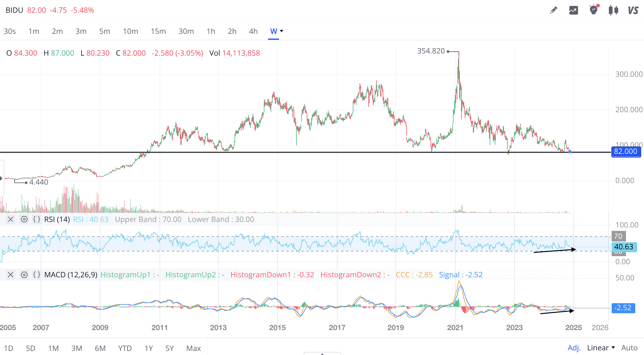Open the drawing pencil tool
Screen dimensions: 644x355
pyautogui.click(x=553, y=10)
